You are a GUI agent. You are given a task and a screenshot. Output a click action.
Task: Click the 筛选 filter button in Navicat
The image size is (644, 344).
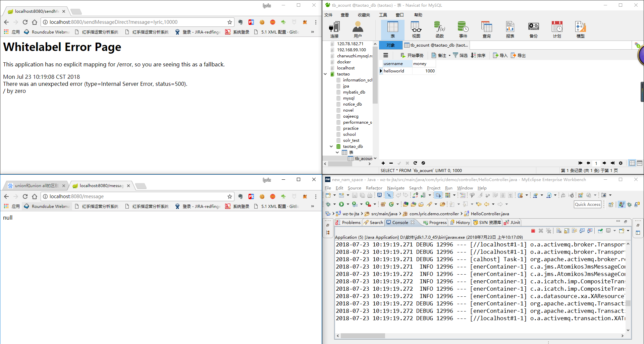[x=460, y=56]
